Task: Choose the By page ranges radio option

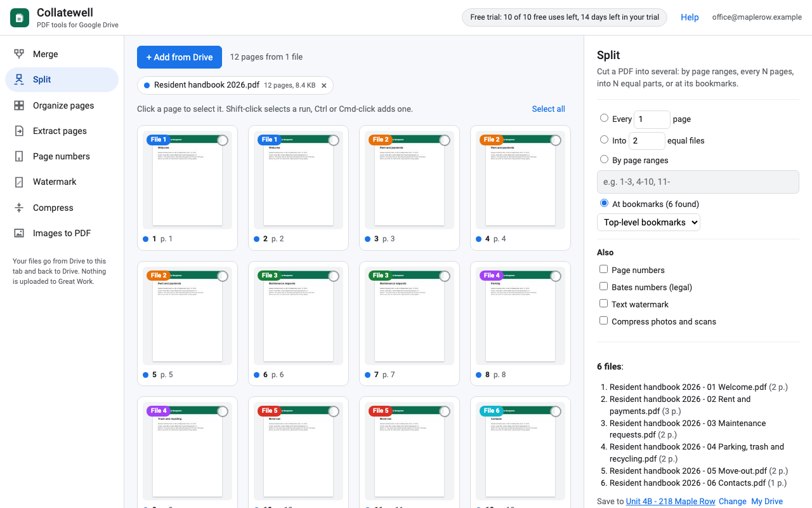Action: pyautogui.click(x=604, y=159)
